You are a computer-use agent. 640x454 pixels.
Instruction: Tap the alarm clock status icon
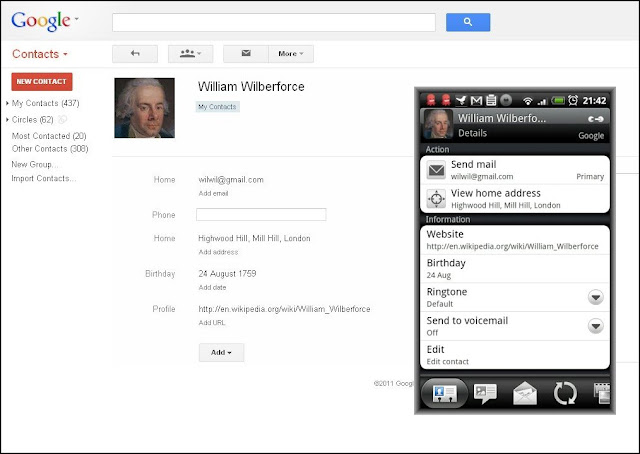coord(573,100)
